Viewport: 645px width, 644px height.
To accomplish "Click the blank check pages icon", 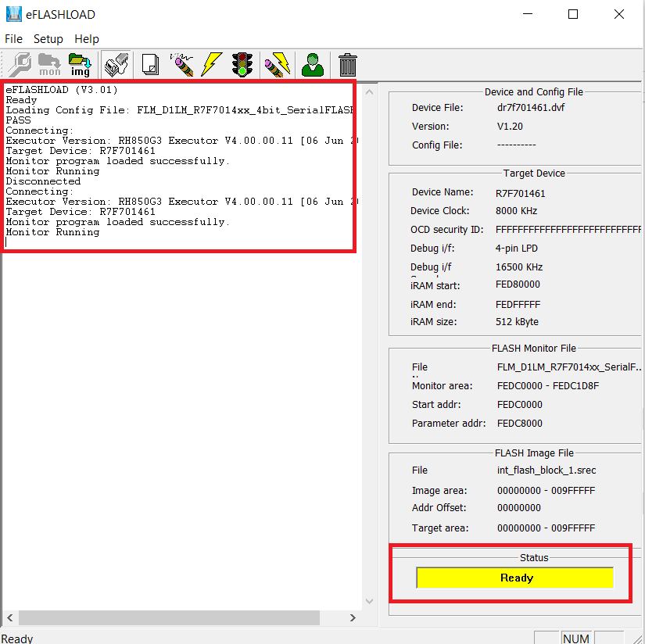I will click(x=151, y=65).
